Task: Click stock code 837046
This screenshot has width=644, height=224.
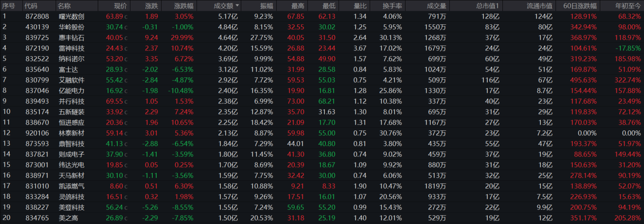Action: coord(37,91)
